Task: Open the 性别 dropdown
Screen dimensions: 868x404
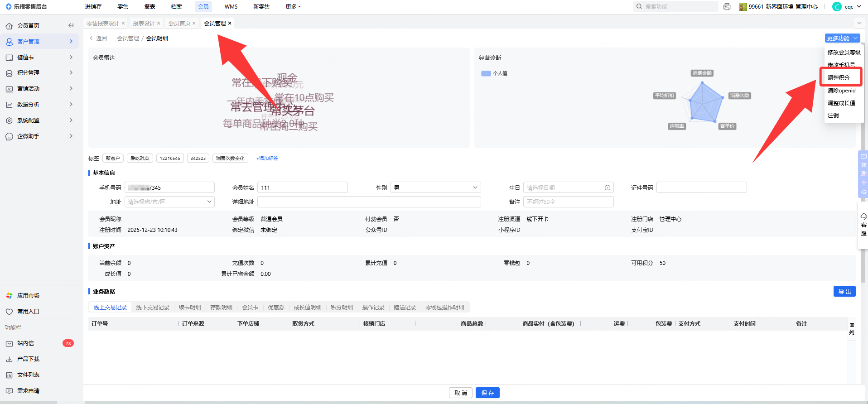Action: point(435,188)
